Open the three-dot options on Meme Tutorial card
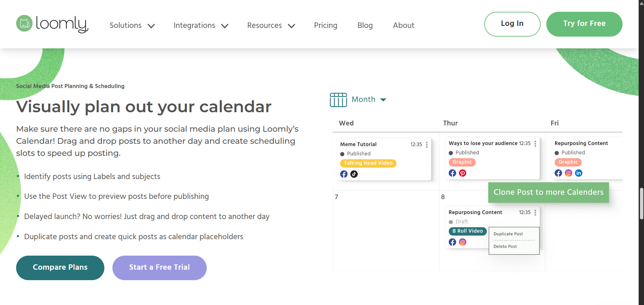The height and width of the screenshot is (305, 644). (x=427, y=144)
